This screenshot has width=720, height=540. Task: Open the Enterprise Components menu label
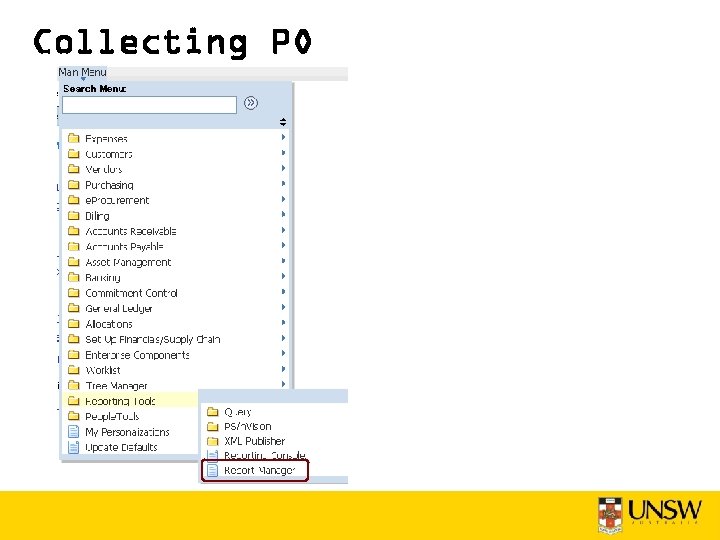coord(137,355)
